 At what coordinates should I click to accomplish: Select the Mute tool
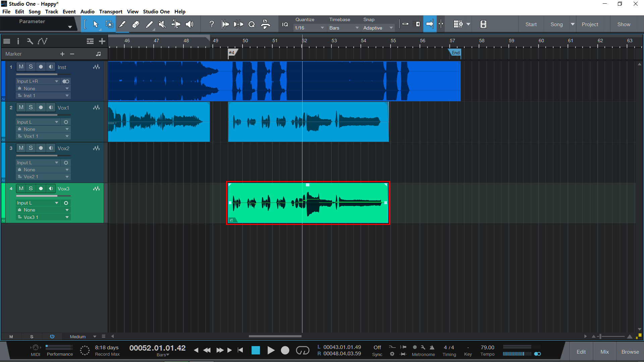click(x=162, y=24)
